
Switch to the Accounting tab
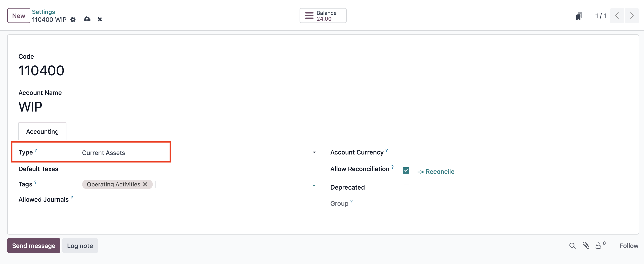pyautogui.click(x=42, y=132)
